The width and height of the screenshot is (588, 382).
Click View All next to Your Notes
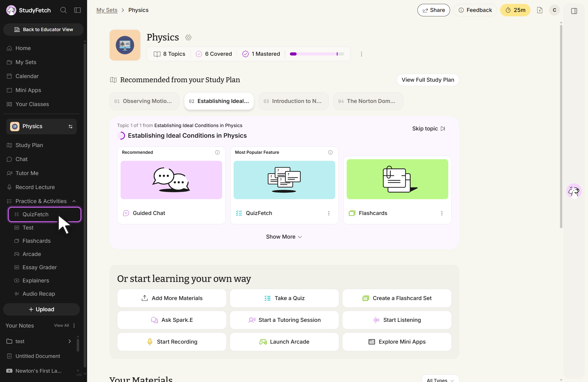click(x=61, y=325)
